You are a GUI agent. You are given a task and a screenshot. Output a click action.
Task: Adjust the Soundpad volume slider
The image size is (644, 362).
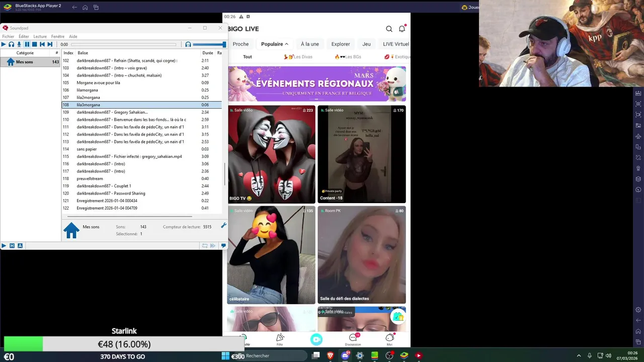(209, 44)
